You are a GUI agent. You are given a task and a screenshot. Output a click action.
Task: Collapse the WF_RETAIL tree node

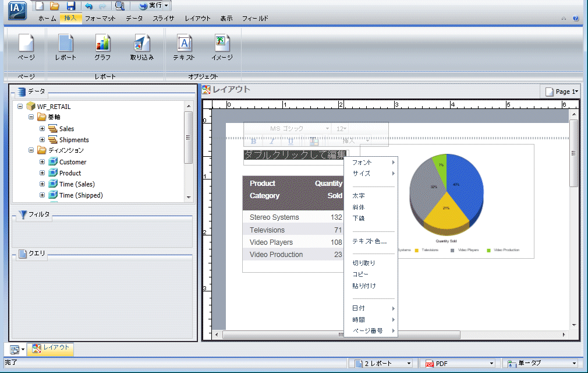tap(20, 107)
